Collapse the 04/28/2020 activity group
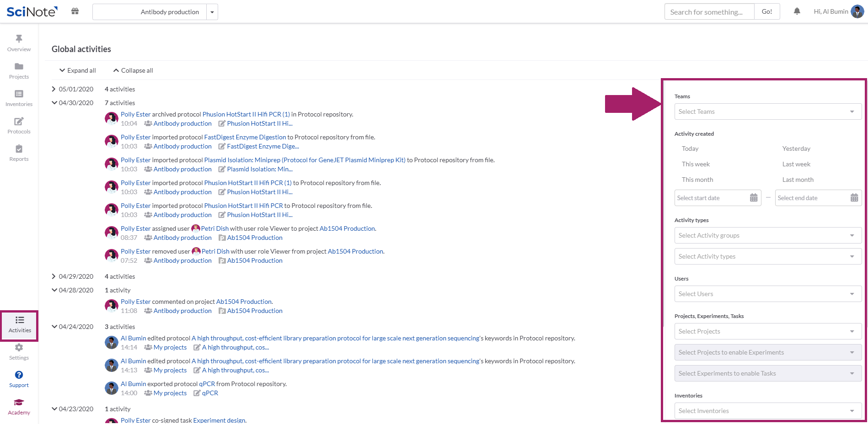This screenshot has height=424, width=868. click(54, 290)
